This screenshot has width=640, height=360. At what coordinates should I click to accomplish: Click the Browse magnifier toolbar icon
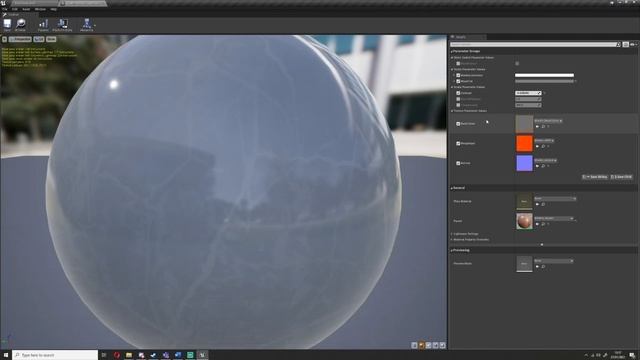pyautogui.click(x=20, y=24)
